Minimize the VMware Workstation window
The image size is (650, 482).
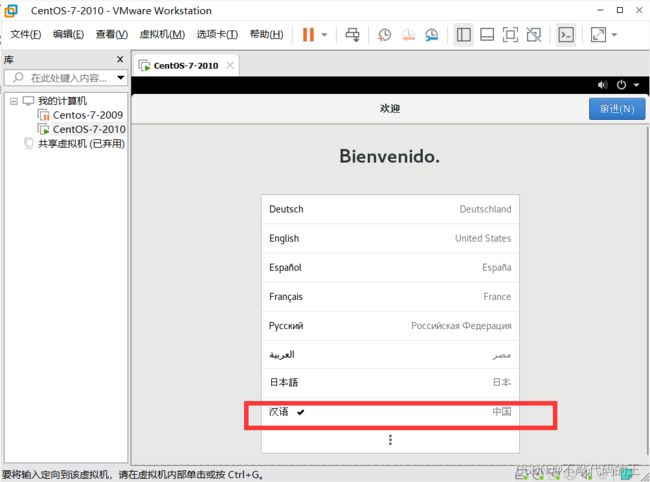(600, 10)
